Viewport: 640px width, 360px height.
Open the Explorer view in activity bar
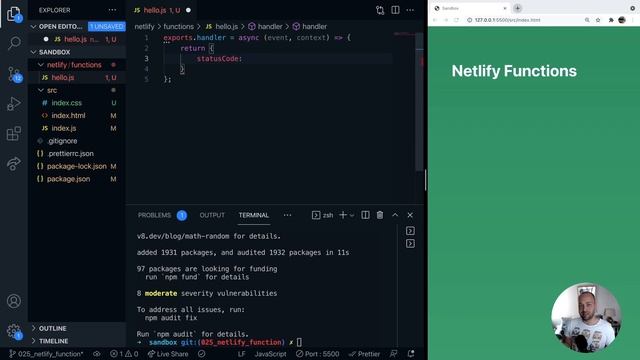(14, 14)
